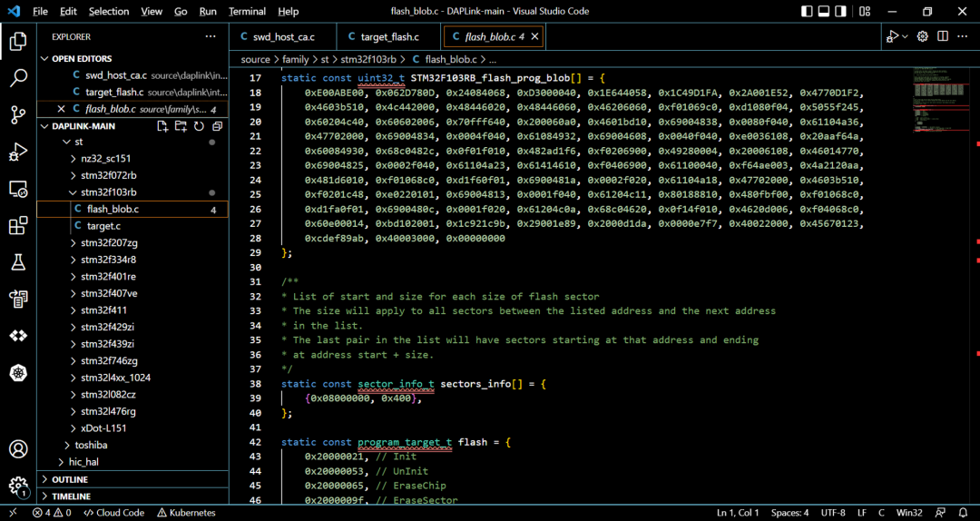
Task: Open the Run and Debug view
Action: tap(18, 152)
